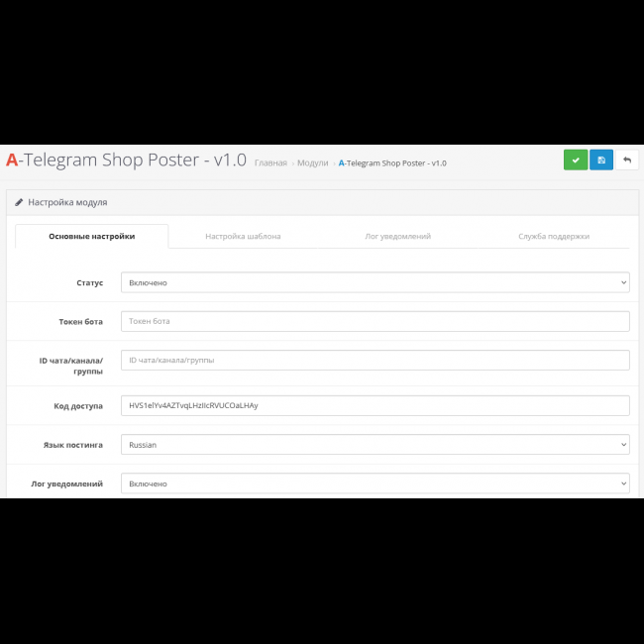Switch to the Служба поддержки tab
Screen dimensions: 644x644
[553, 237]
